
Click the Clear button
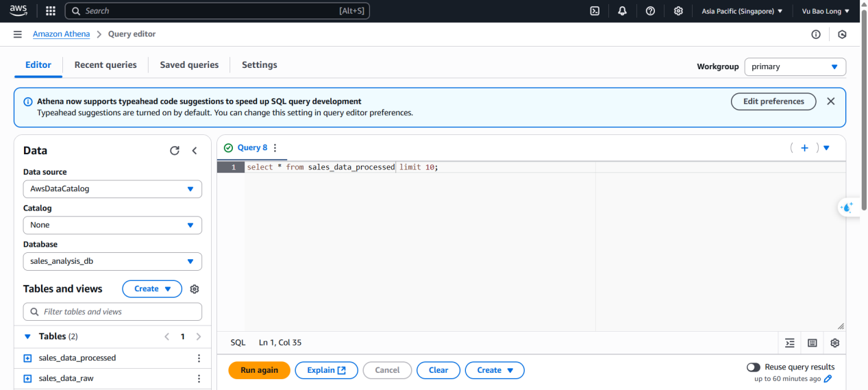coord(438,370)
